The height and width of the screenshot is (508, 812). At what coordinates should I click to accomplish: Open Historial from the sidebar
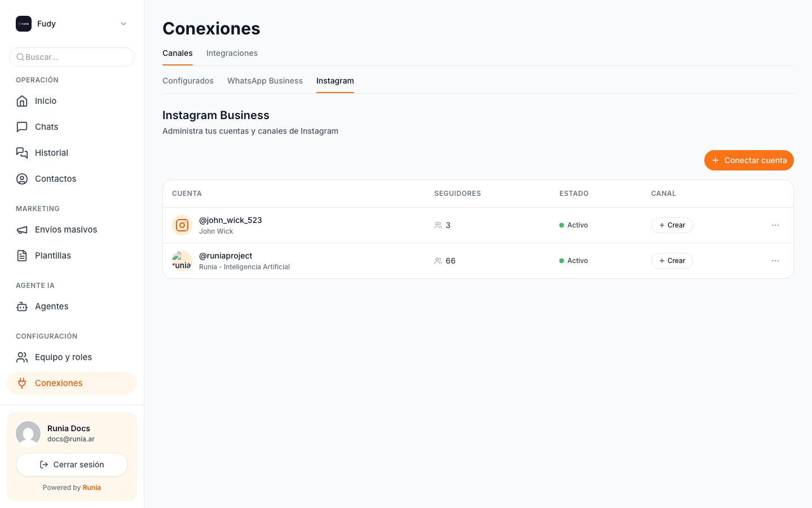coord(72,153)
